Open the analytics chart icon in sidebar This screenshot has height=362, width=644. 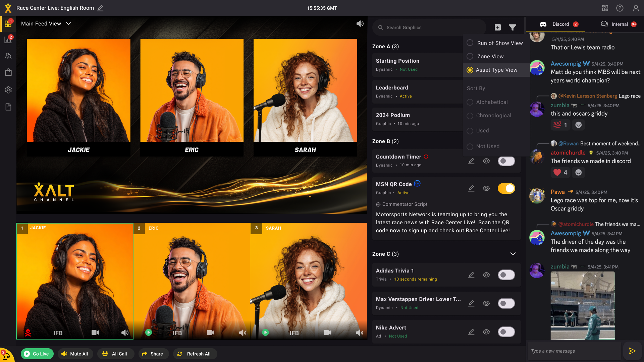tap(8, 40)
